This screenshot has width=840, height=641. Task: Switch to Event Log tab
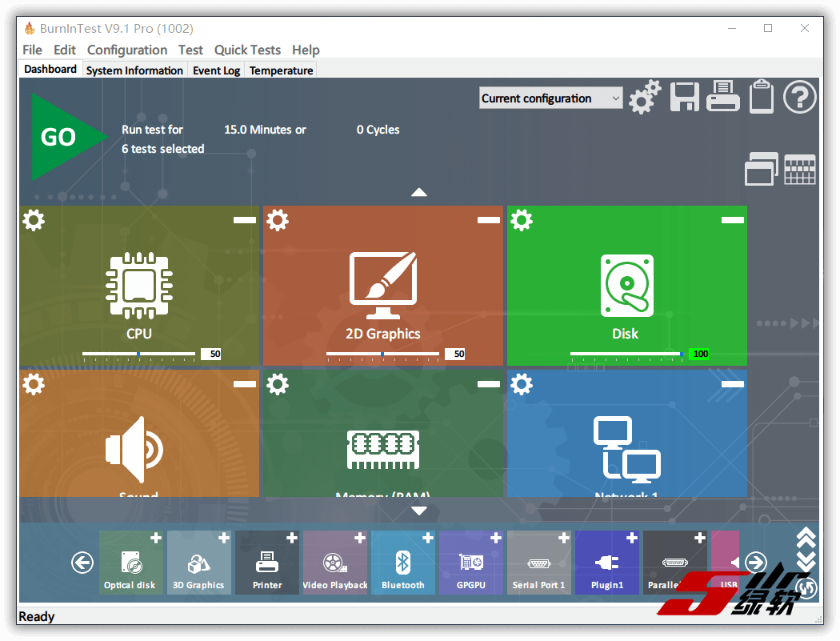(217, 70)
